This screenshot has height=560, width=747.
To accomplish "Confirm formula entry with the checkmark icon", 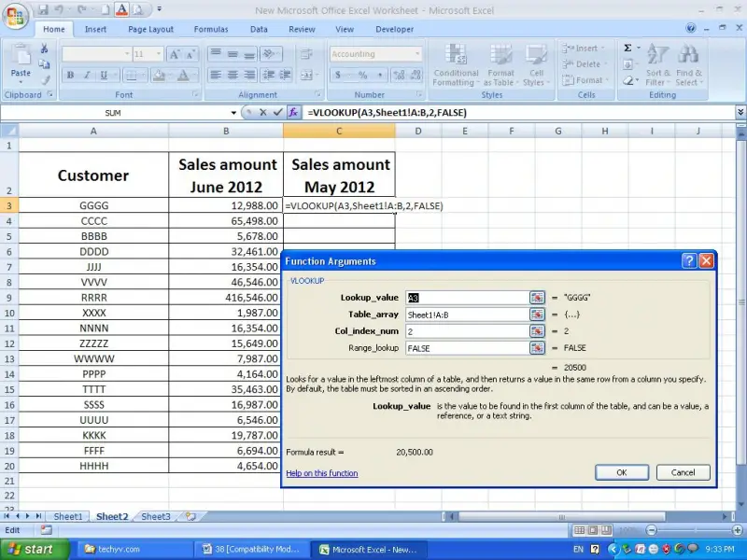I will click(x=278, y=112).
